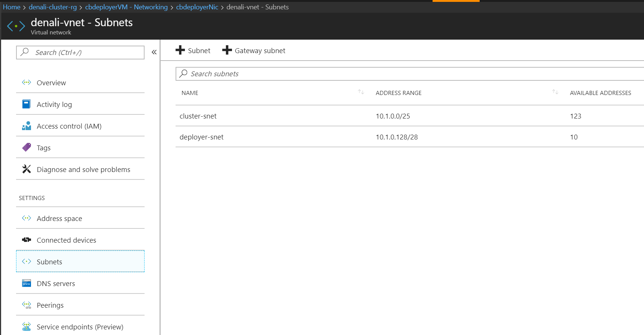Click the denali-vnet - Subnets breadcrumb text

click(x=257, y=7)
